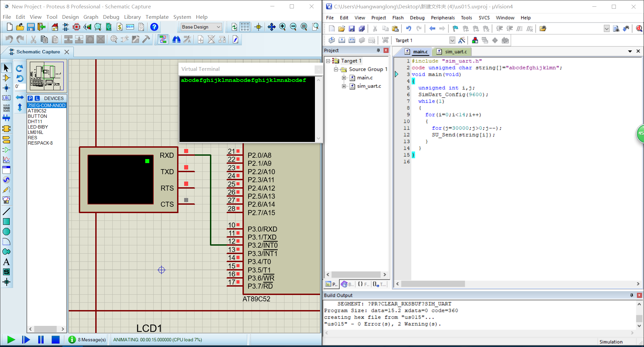Screen dimensions: 644x347
Task: Click the uVision Download LOAD icon
Action: pos(385,40)
